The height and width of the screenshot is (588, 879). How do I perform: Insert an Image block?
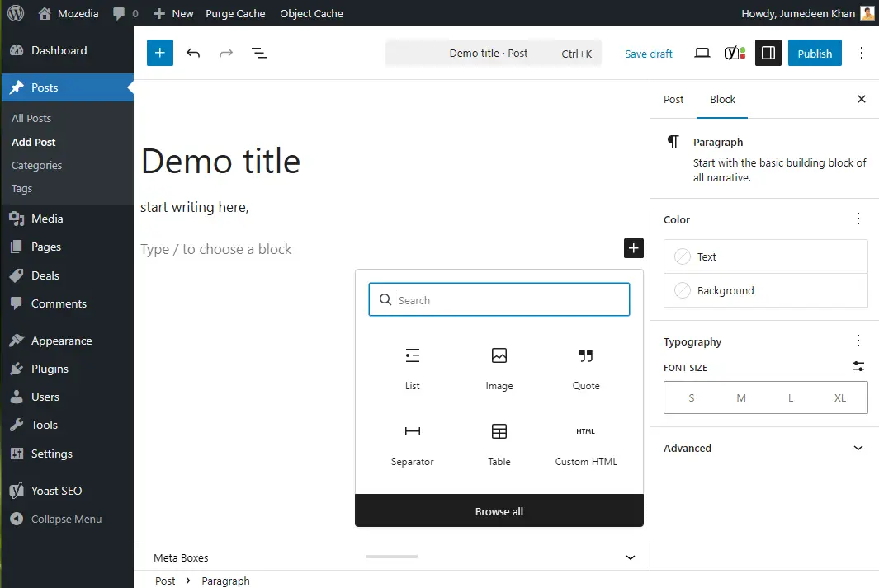point(499,367)
